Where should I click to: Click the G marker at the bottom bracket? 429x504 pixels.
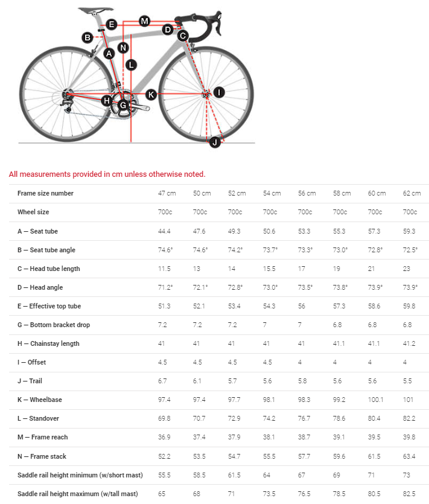pos(123,106)
